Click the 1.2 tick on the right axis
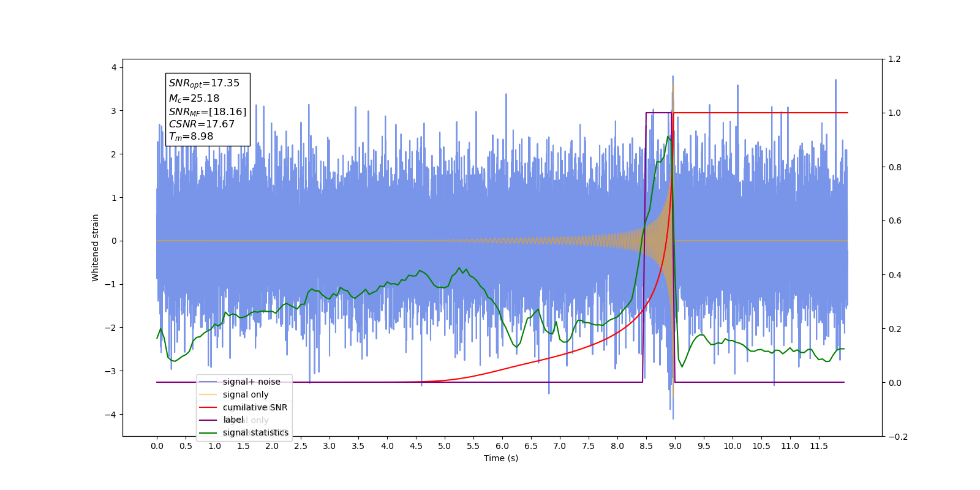The height and width of the screenshot is (490, 980). coord(894,59)
